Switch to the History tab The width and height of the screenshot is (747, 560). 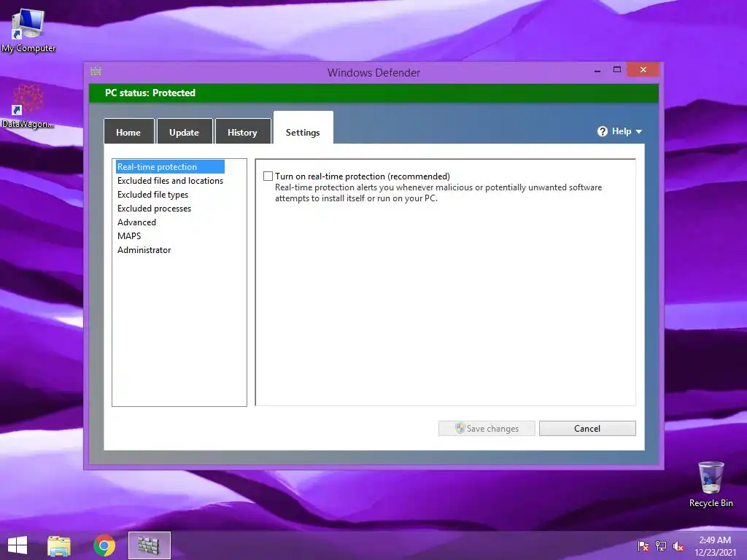[x=242, y=131]
